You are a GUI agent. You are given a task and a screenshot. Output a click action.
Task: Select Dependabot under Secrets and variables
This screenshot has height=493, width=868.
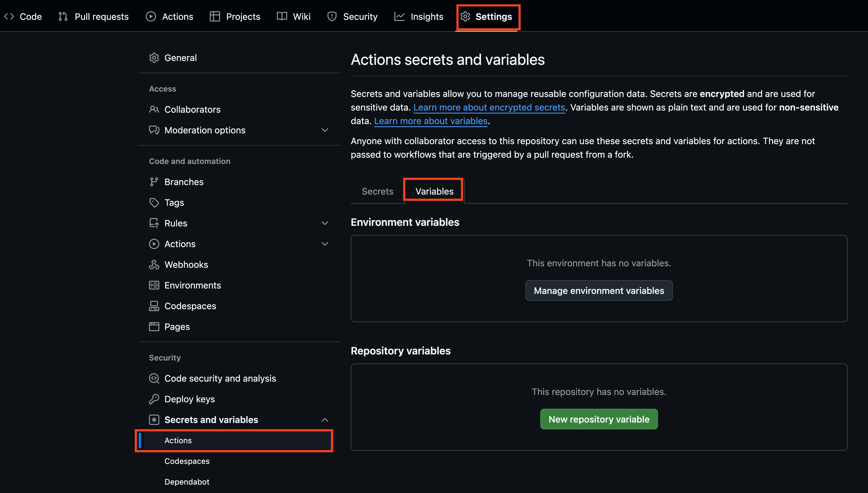click(x=187, y=482)
